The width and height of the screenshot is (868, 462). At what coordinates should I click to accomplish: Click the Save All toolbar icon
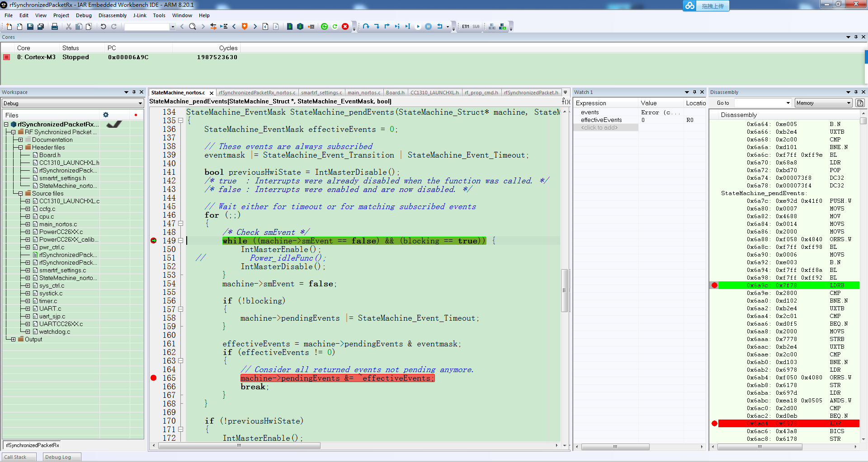click(x=40, y=27)
